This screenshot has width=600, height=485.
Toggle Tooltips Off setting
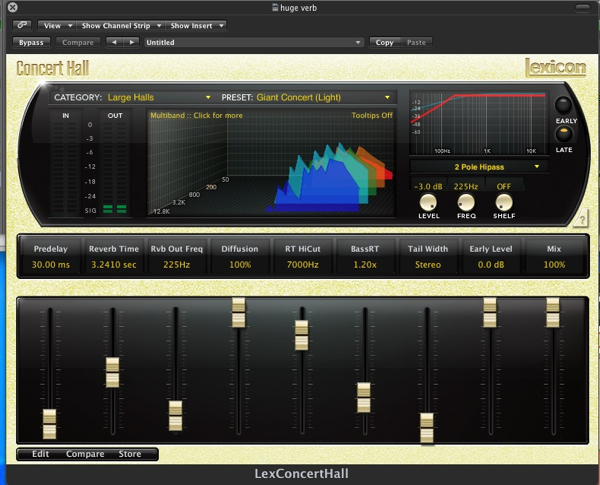[372, 115]
